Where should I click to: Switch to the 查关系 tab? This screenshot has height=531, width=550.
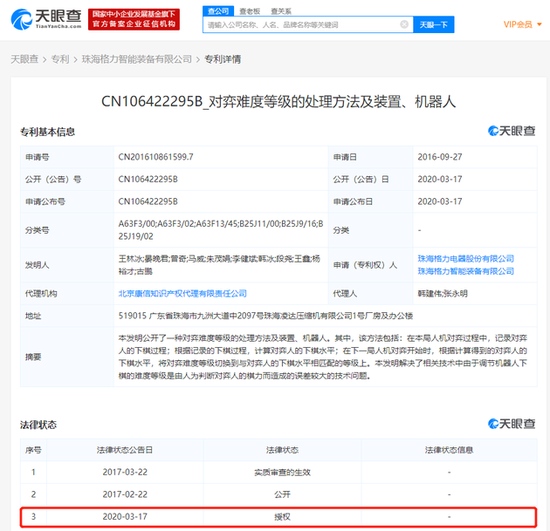281,11
